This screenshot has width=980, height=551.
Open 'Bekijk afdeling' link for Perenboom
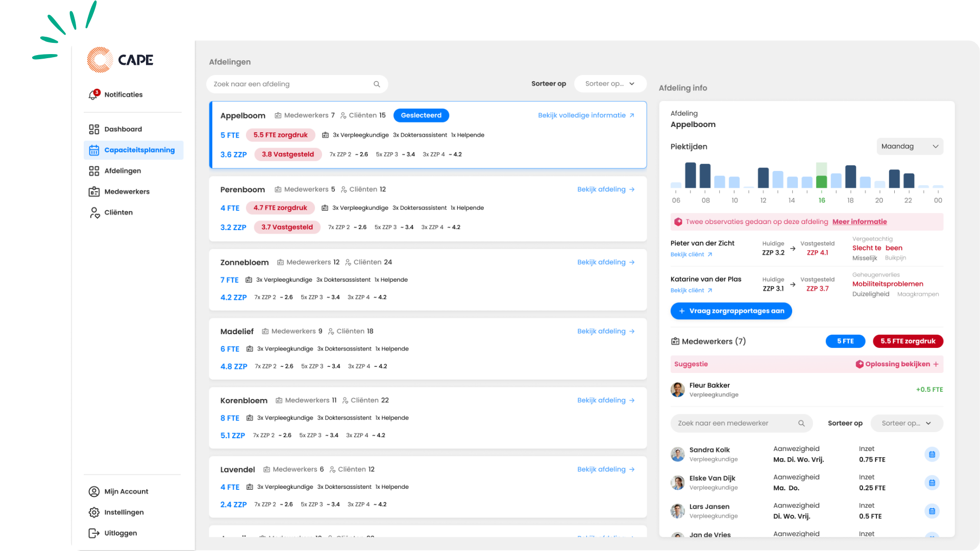(606, 189)
